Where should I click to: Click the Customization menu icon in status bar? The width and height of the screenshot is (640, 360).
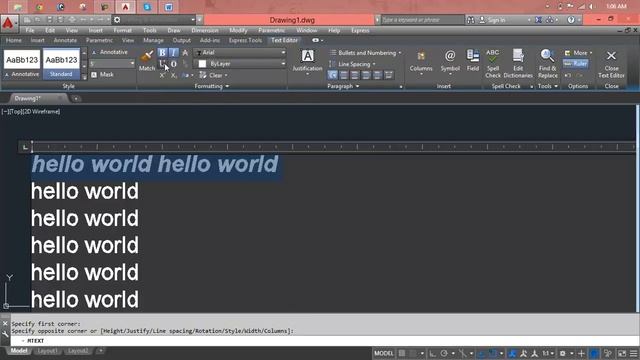coord(633,353)
